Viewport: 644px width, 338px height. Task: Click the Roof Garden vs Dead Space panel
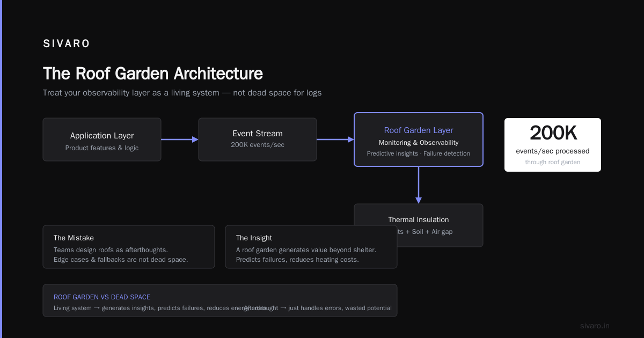click(x=220, y=300)
